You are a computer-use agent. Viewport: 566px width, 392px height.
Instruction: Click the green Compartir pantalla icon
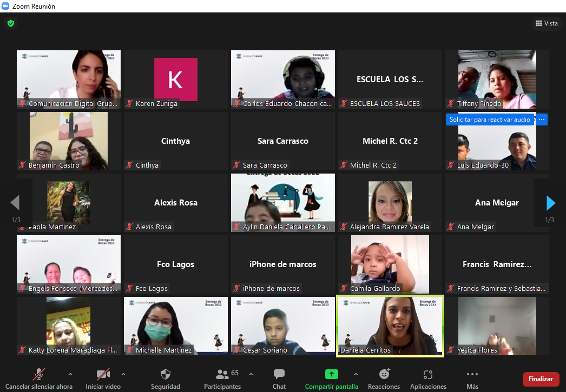[331, 374]
